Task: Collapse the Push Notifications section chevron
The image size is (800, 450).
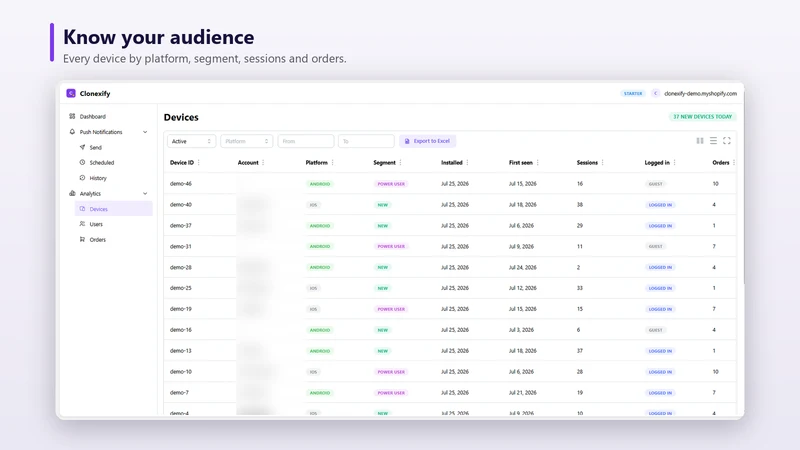Action: 145,132
